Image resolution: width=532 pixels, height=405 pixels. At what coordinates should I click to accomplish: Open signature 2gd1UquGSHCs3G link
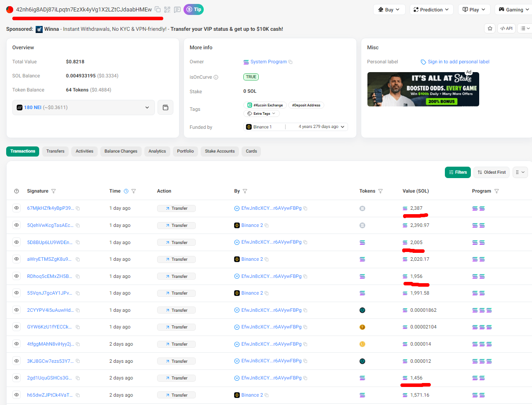pos(51,378)
